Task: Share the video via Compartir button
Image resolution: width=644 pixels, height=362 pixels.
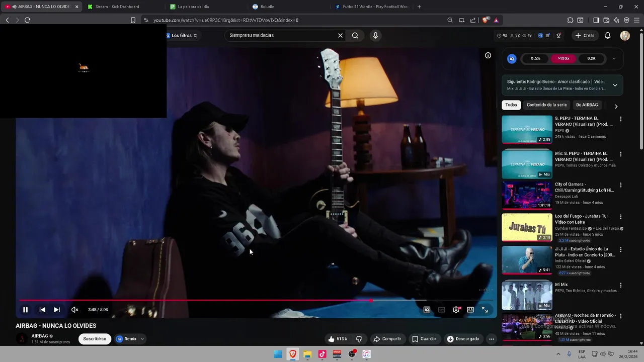Action: point(387,339)
